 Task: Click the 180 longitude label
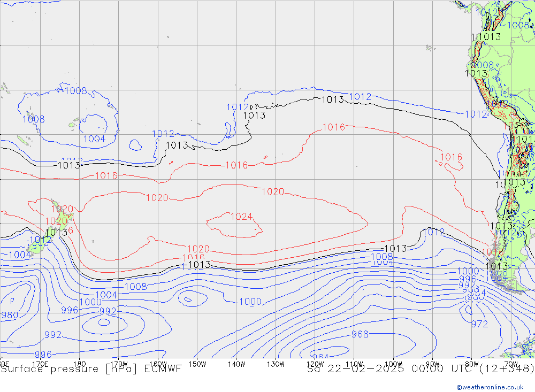point(80,364)
